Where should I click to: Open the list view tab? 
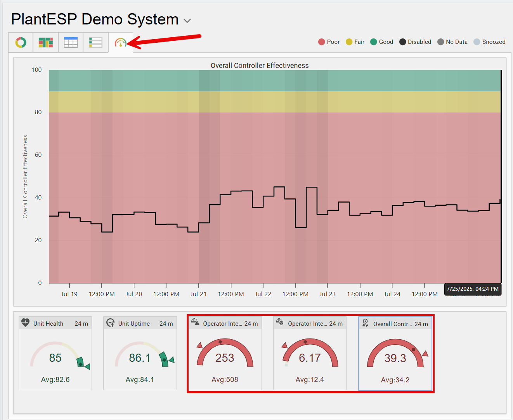pos(95,42)
